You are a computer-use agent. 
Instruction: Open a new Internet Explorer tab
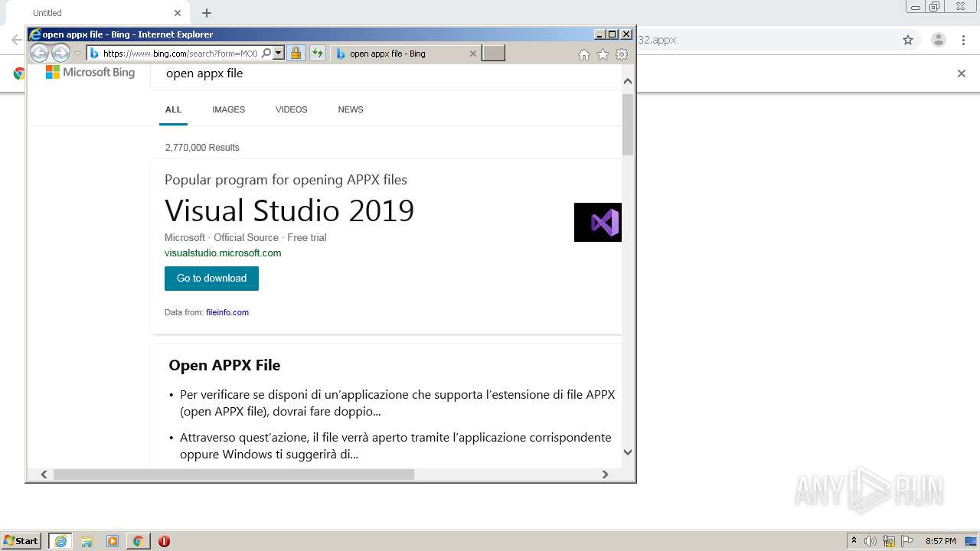pos(493,54)
